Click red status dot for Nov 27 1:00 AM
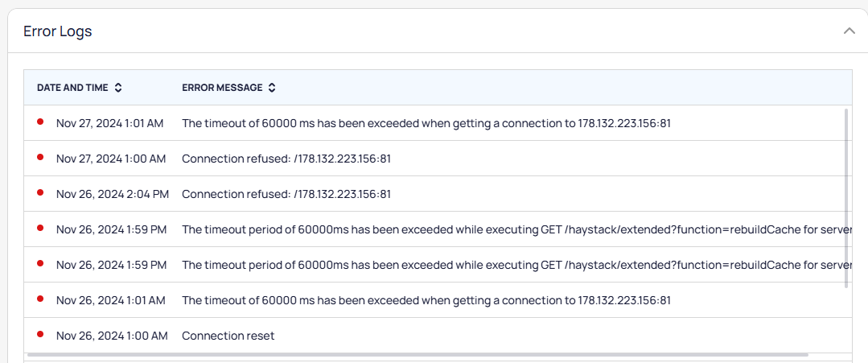 point(40,158)
